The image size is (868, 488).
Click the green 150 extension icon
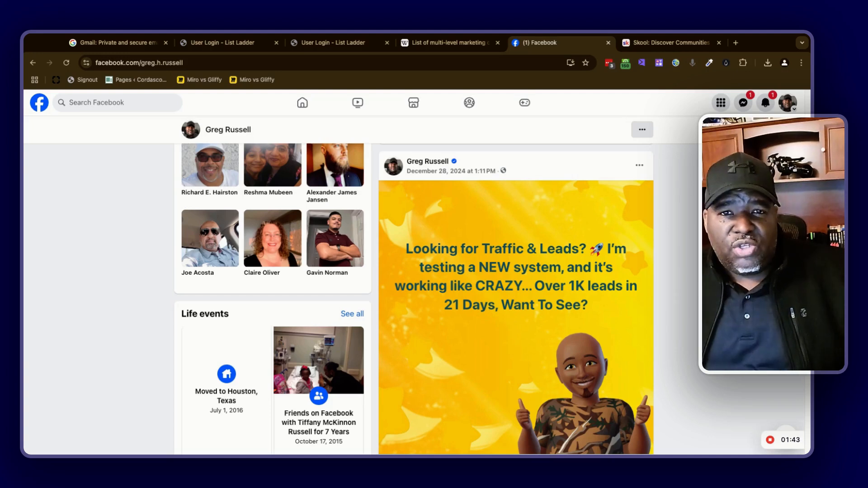tap(625, 63)
